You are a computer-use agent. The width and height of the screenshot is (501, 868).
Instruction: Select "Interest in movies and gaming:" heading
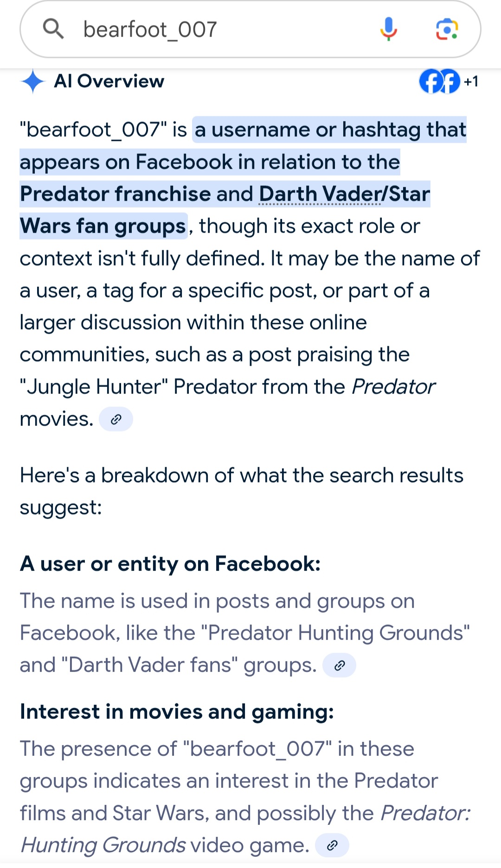point(177,712)
